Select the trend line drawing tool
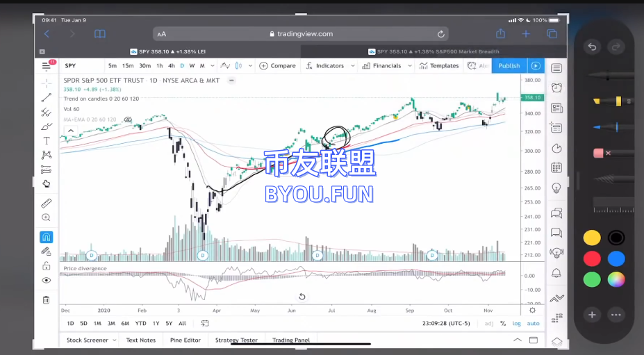Viewport: 644px width, 355px height. [x=47, y=98]
